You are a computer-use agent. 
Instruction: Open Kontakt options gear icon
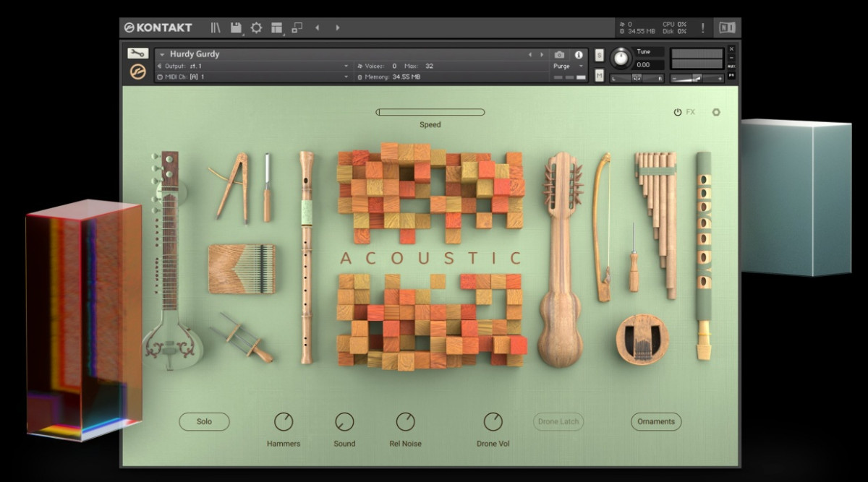coord(256,28)
